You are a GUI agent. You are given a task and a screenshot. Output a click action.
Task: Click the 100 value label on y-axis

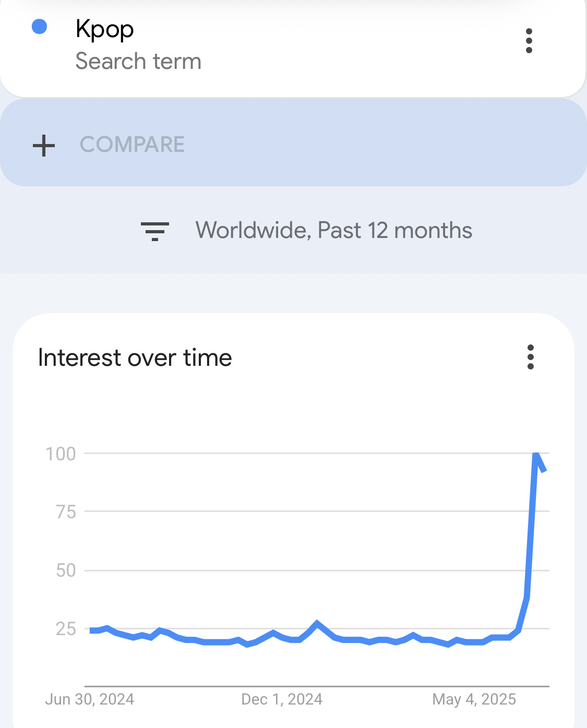(x=61, y=453)
